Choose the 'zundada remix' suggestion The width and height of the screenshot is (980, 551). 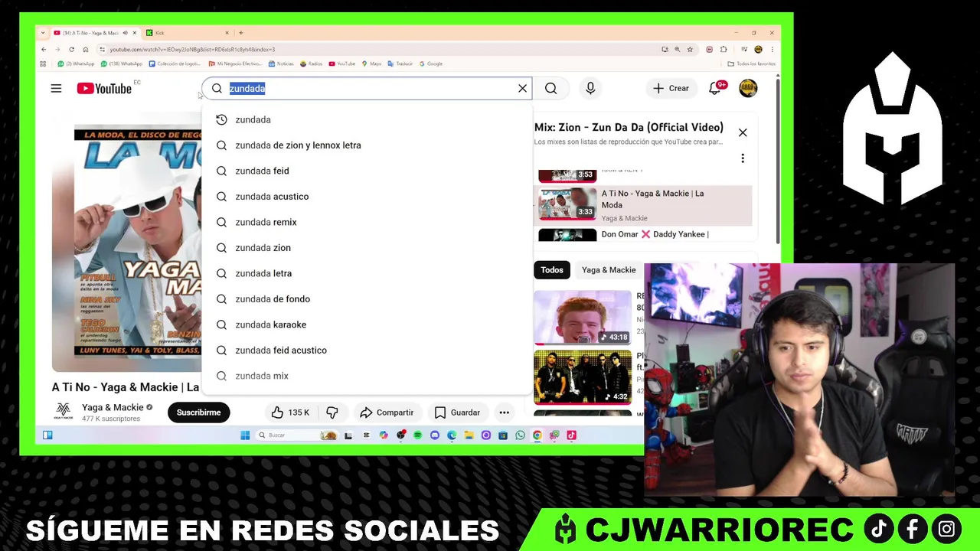[367, 222]
